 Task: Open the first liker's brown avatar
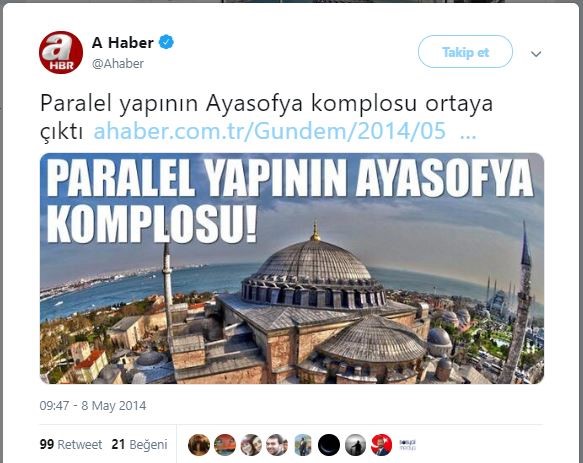coord(199,445)
